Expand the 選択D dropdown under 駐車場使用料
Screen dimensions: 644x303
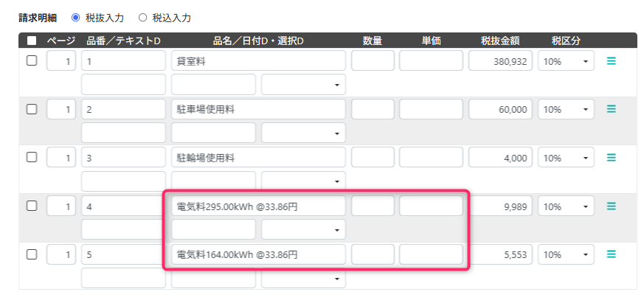(303, 133)
